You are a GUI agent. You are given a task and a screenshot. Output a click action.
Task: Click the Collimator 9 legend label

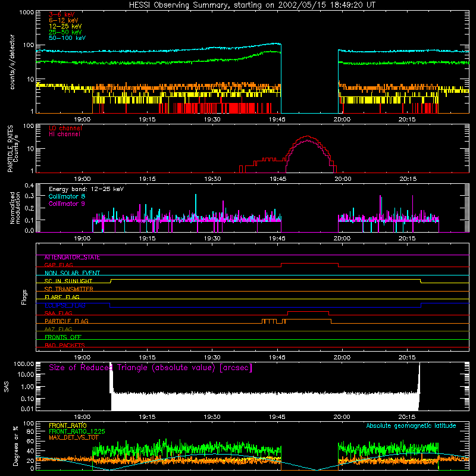(67, 203)
